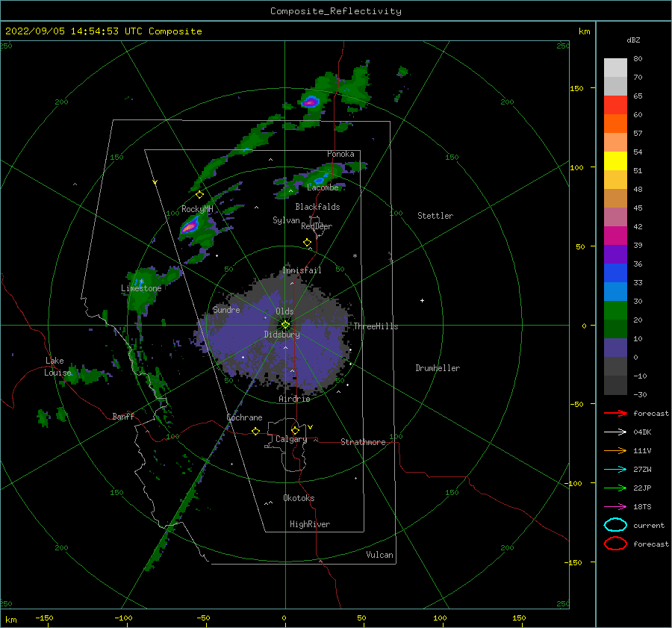Viewport: 672px width, 628px height.
Task: Click the 18TS legend label
Action: (x=642, y=507)
